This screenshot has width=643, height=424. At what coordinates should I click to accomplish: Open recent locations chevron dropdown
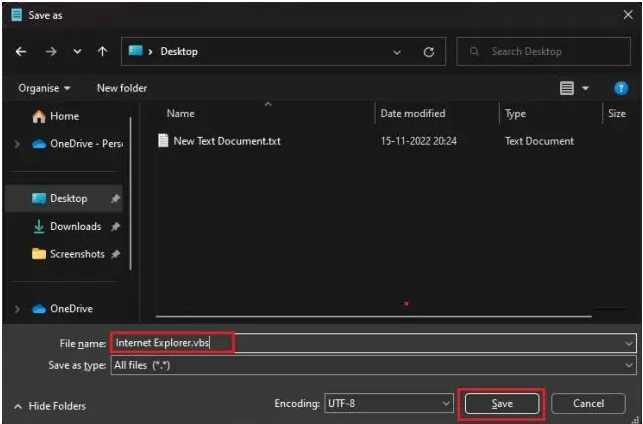tap(75, 52)
